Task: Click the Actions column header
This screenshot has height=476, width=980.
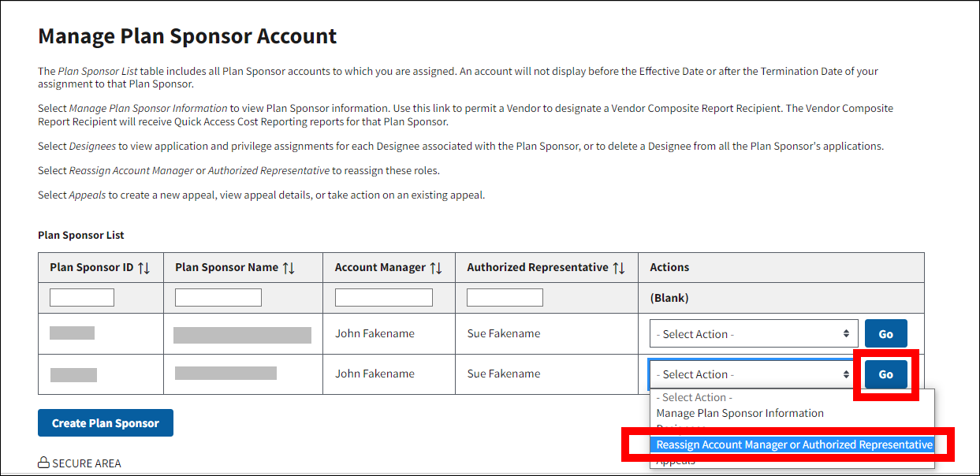Action: (669, 268)
